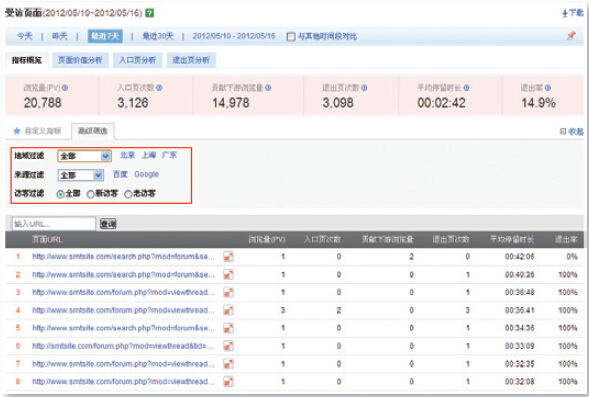Select the 最近30天 date range

(158, 36)
